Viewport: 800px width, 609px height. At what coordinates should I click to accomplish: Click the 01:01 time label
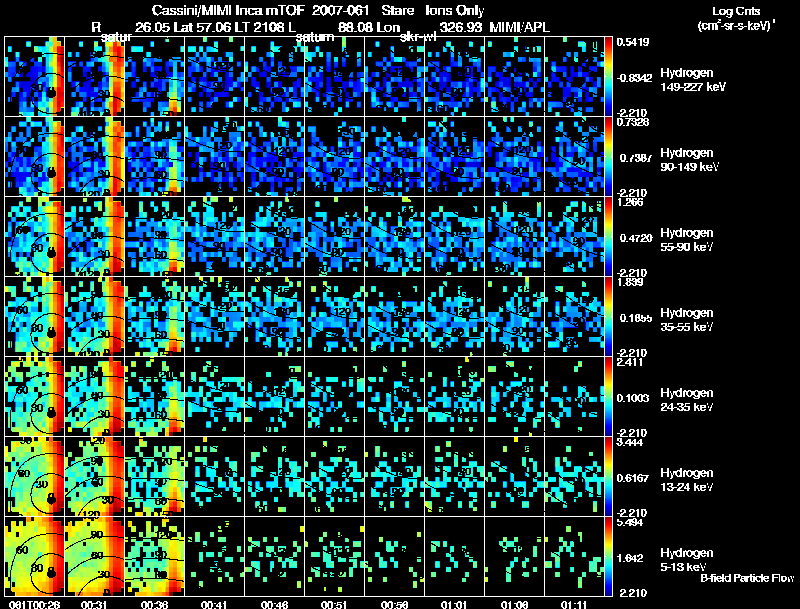coord(454,605)
